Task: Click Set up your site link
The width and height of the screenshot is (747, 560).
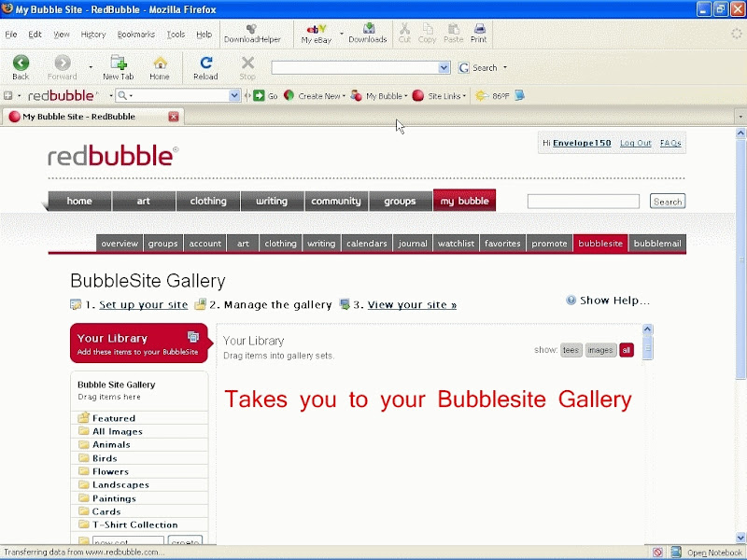Action: pyautogui.click(x=144, y=305)
